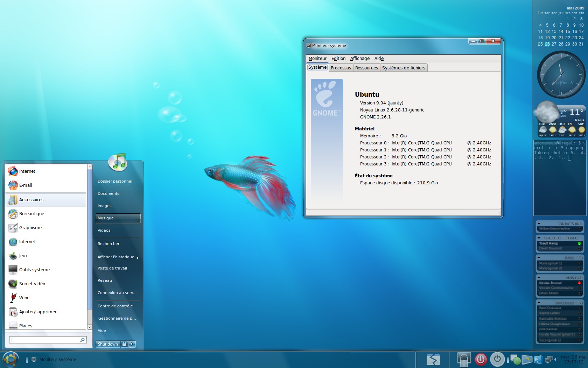Click Moniteur système taskbar entry
The image size is (588, 368).
[x=54, y=360]
